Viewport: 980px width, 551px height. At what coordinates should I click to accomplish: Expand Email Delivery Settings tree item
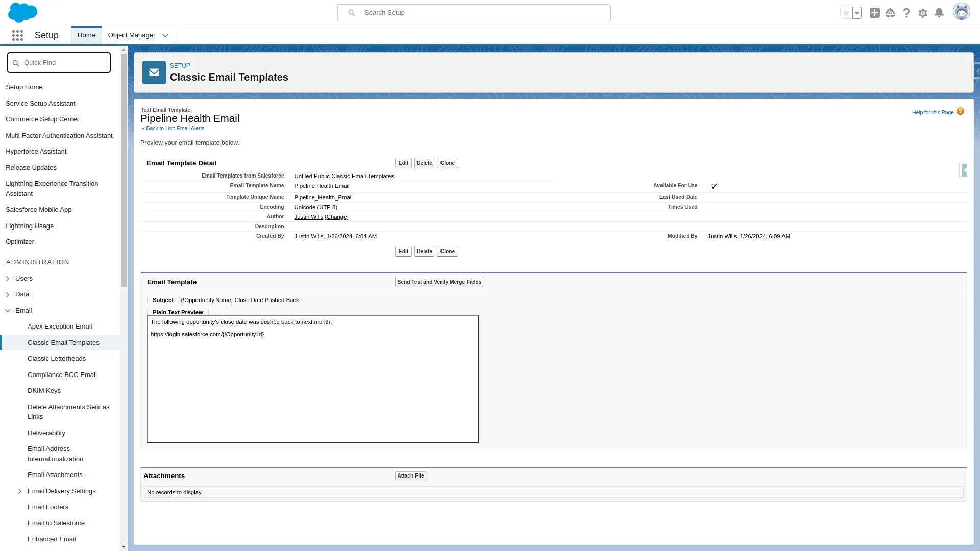point(20,490)
